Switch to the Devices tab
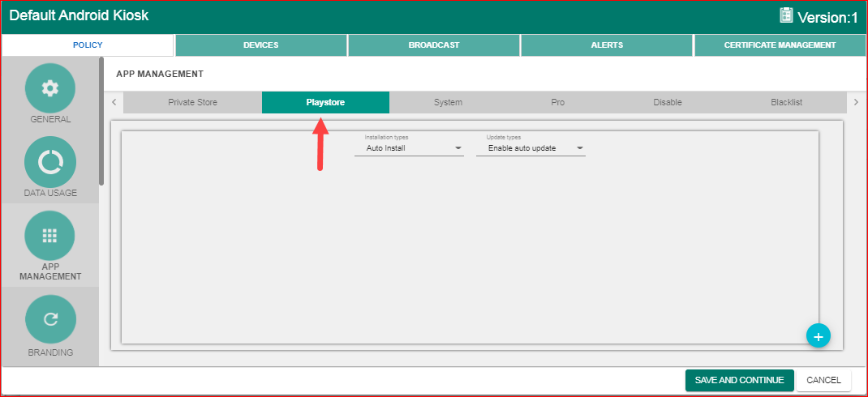 [x=260, y=45]
